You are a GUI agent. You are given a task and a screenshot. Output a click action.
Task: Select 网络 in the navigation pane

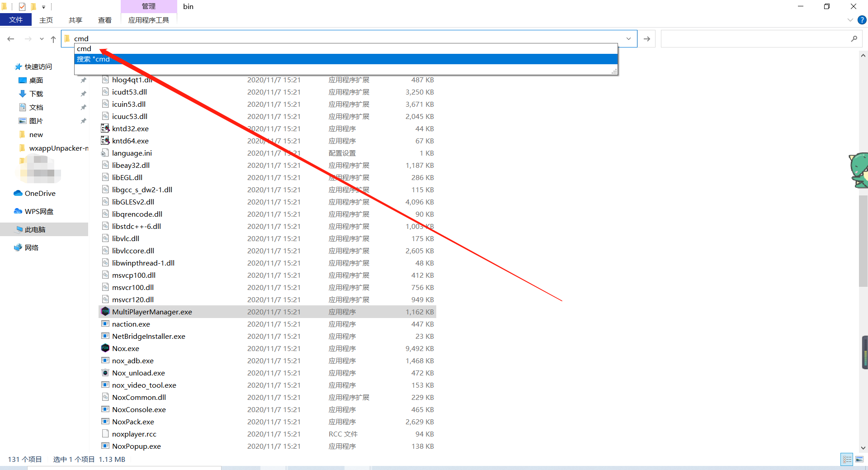pyautogui.click(x=32, y=247)
